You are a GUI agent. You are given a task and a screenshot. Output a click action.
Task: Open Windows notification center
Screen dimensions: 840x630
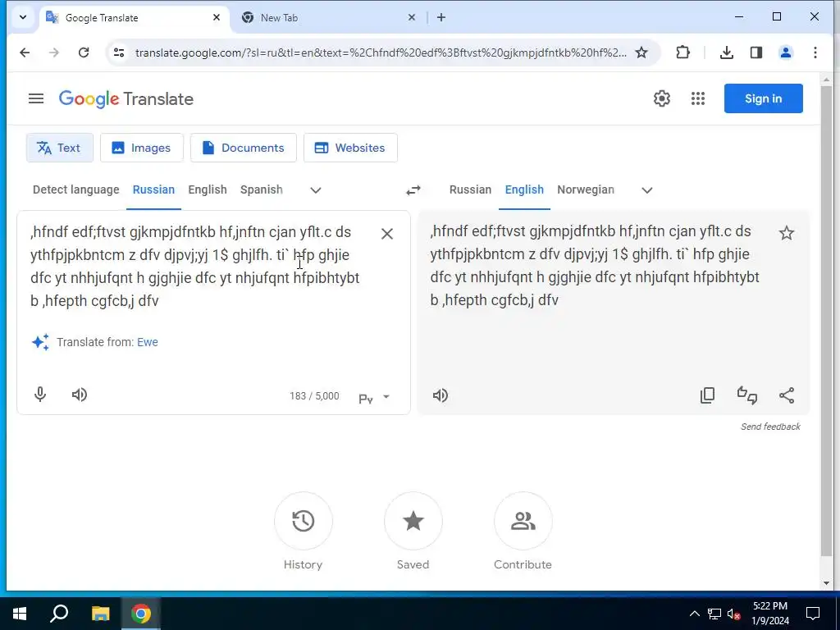pyautogui.click(x=813, y=614)
